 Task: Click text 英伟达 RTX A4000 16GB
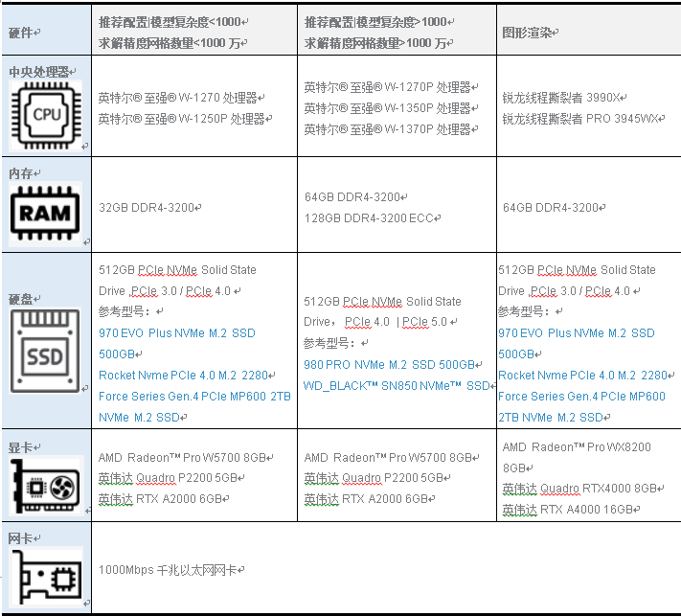tap(567, 510)
